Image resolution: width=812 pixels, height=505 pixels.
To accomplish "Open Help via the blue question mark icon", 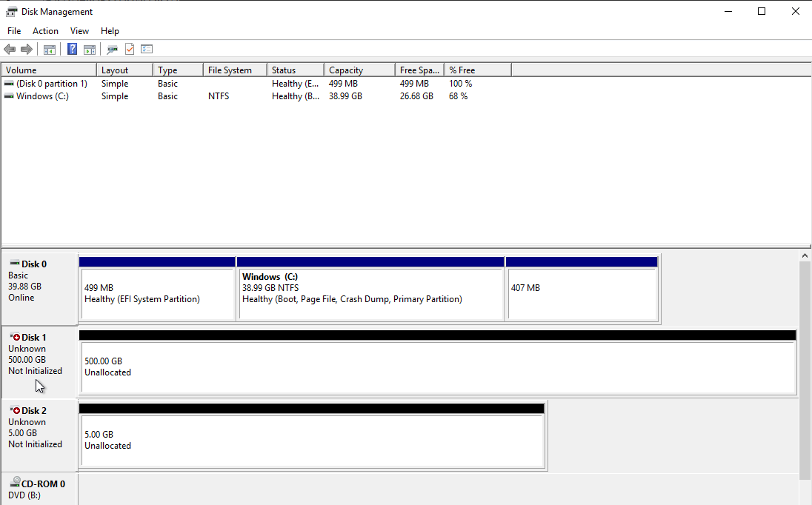I will click(73, 49).
